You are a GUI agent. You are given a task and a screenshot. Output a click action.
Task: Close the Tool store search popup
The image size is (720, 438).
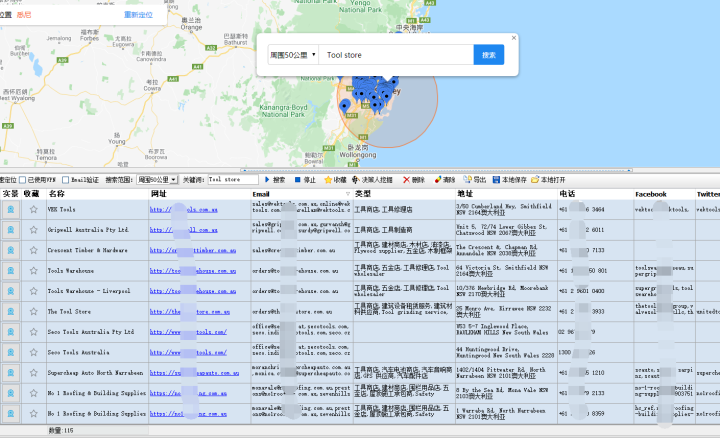pos(514,38)
